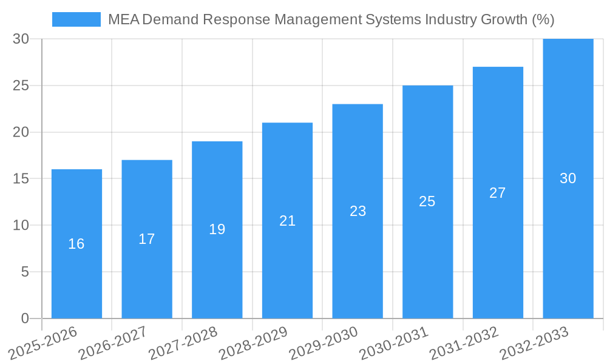Click the y-axis value 30
The height and width of the screenshot is (364, 607).
[x=21, y=39]
